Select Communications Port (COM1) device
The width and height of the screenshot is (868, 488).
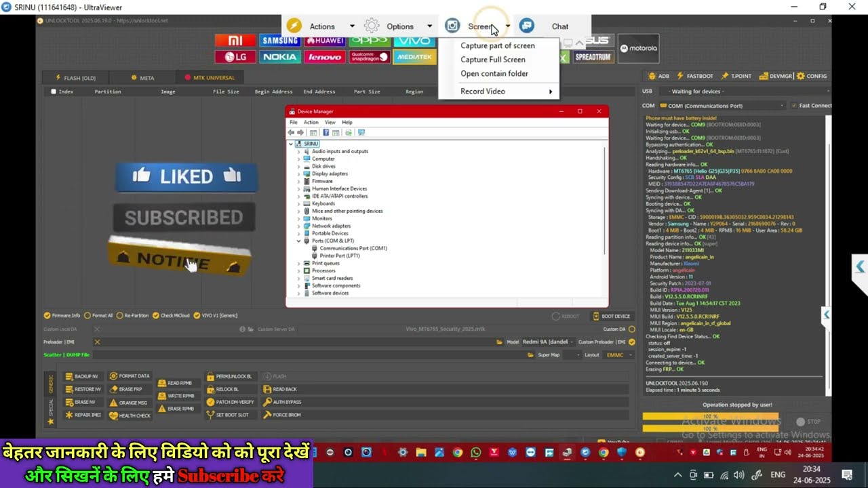point(349,248)
